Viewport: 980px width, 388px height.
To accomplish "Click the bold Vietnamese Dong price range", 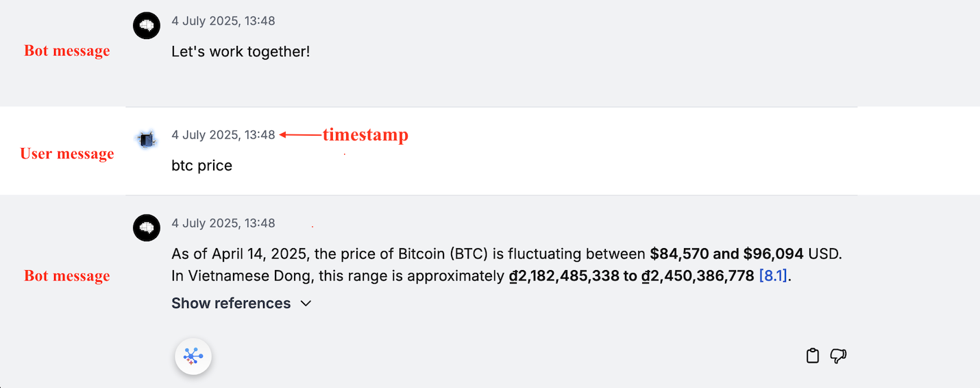I will click(x=630, y=276).
